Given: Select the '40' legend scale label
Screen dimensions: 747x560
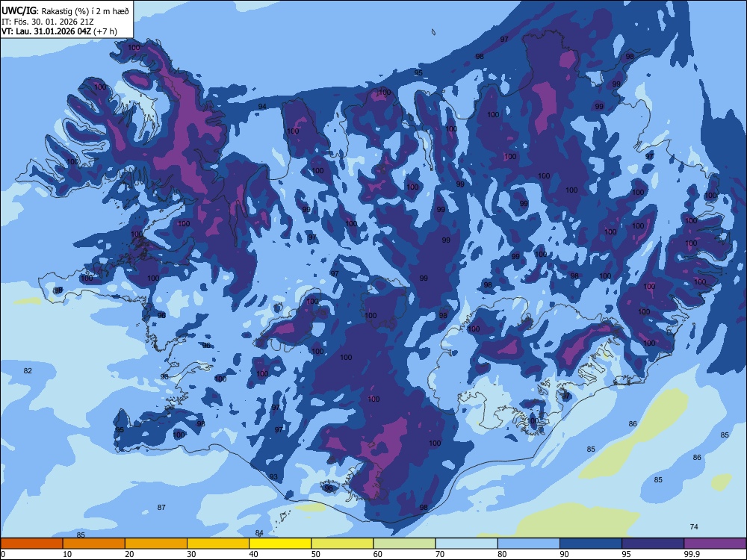Looking at the screenshot, I should 253,554.
